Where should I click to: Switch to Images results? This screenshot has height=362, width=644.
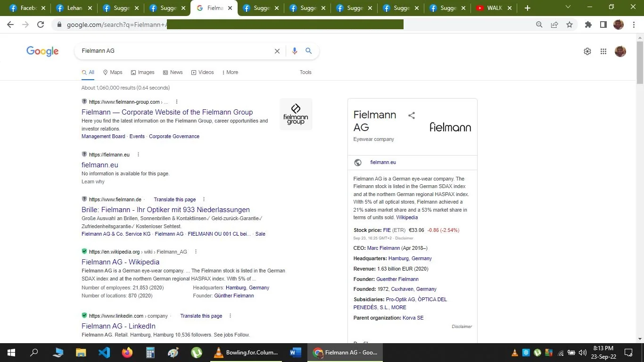(143, 72)
